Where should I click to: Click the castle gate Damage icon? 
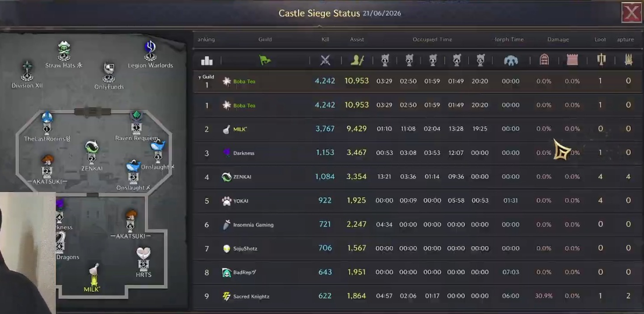(x=544, y=60)
